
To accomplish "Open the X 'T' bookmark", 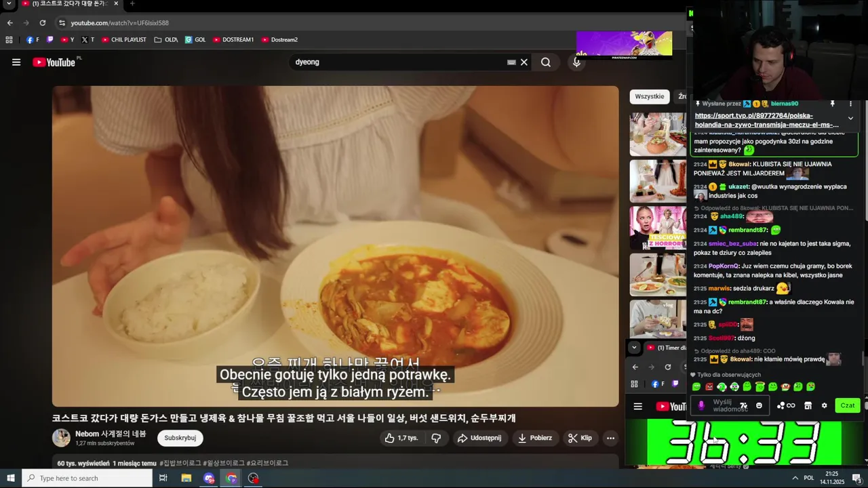I will coord(87,40).
